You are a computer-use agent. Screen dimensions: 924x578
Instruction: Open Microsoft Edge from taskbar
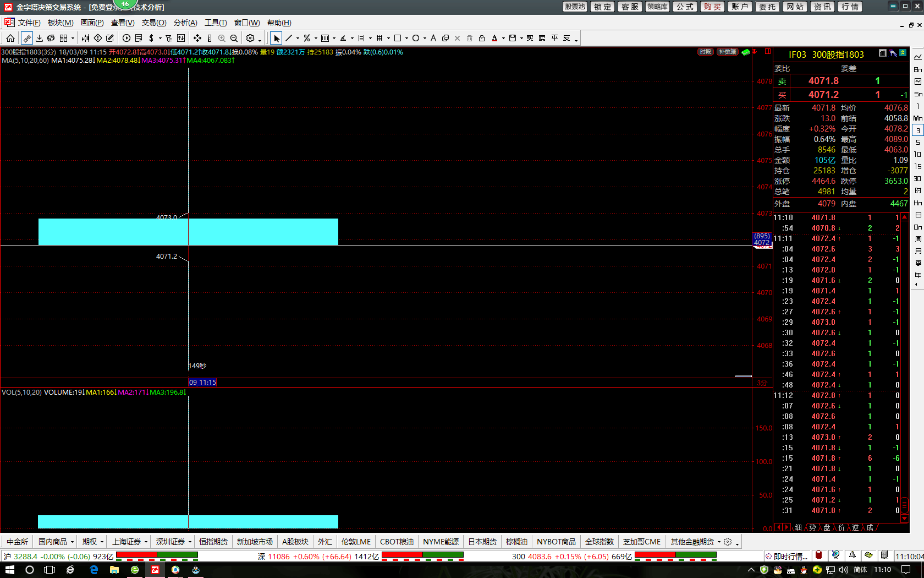pyautogui.click(x=94, y=570)
